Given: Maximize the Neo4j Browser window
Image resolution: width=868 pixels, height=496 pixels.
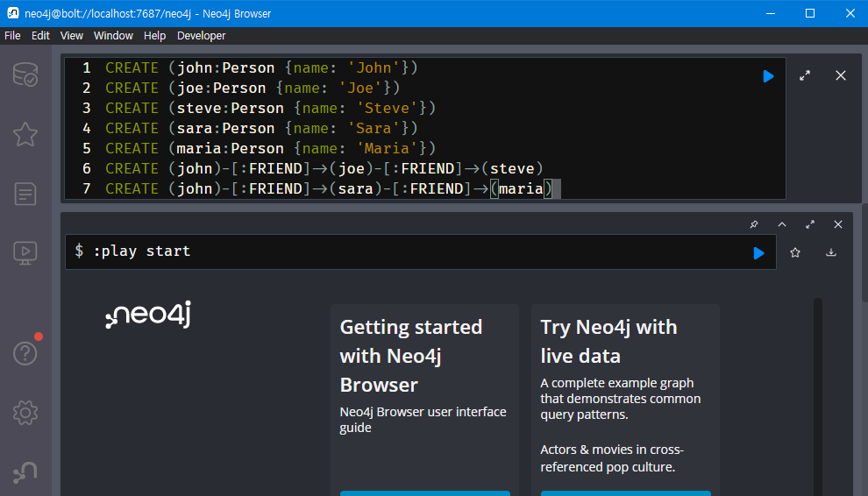Looking at the screenshot, I should click(x=810, y=13).
